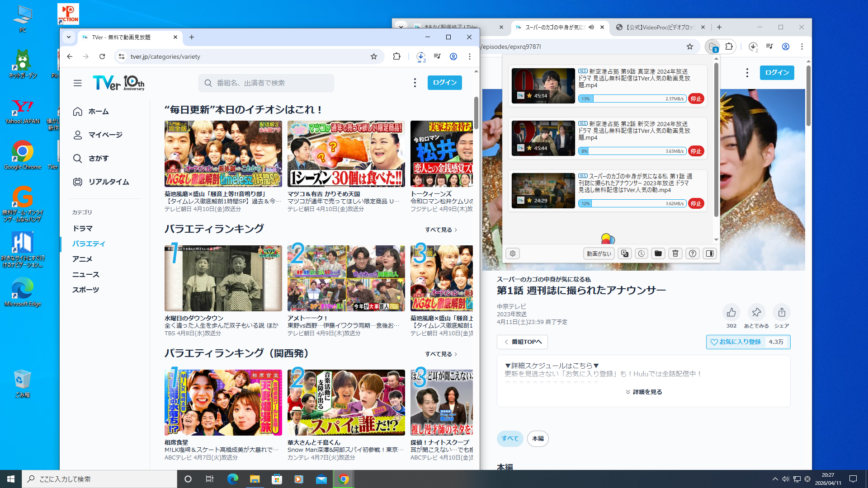
Task: Click the 8% progress bar of 第2話
Action: [x=632, y=151]
